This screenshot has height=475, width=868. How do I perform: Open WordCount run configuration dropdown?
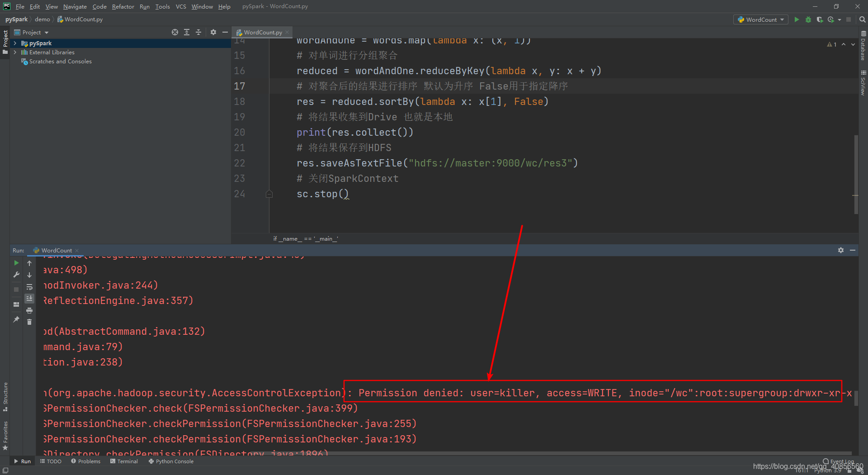point(760,19)
